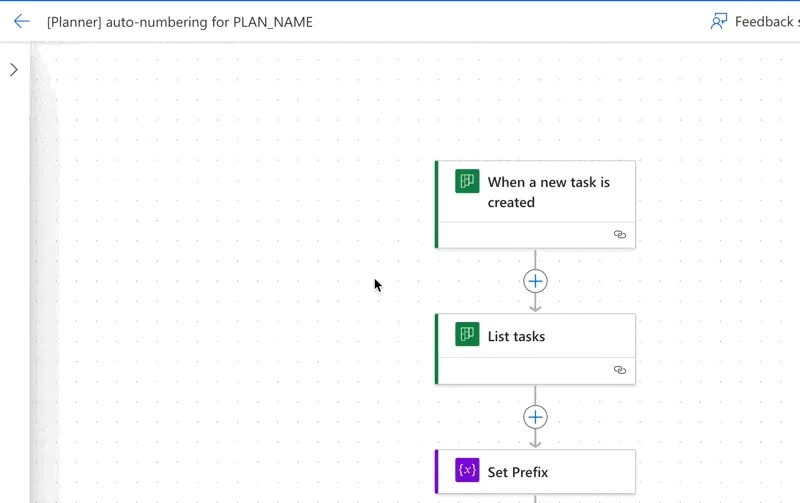
Task: Click connection link icon on trigger card
Action: (x=619, y=235)
